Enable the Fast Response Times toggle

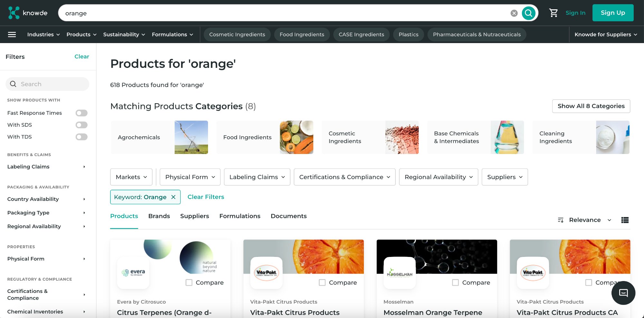(x=81, y=113)
